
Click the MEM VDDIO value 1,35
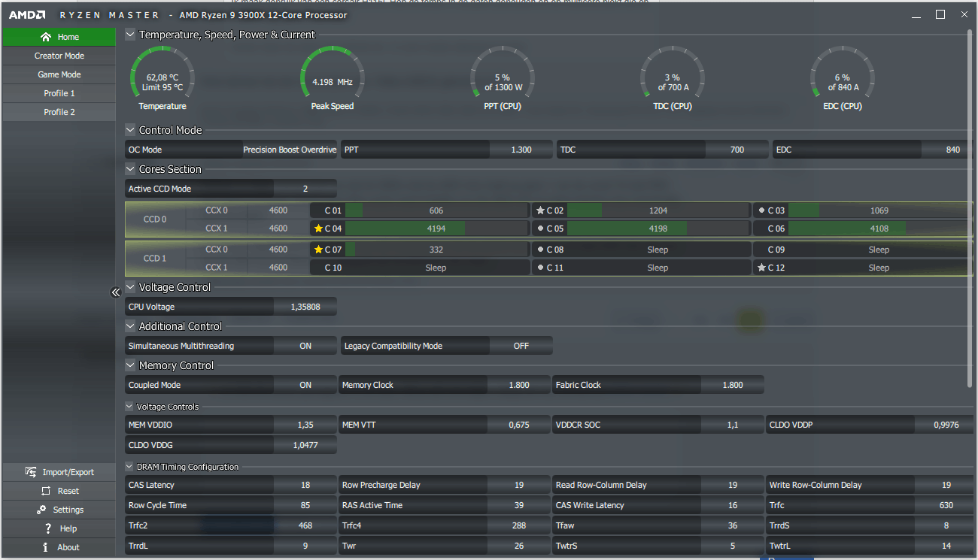305,425
